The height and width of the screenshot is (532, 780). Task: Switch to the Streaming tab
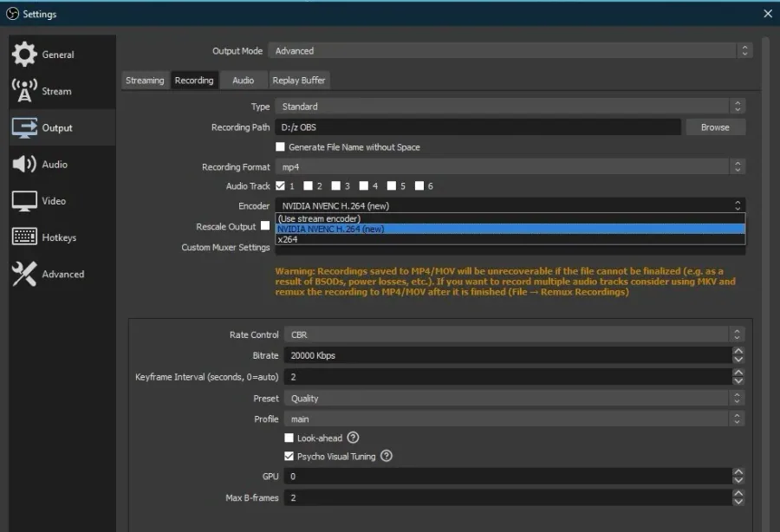(x=145, y=81)
